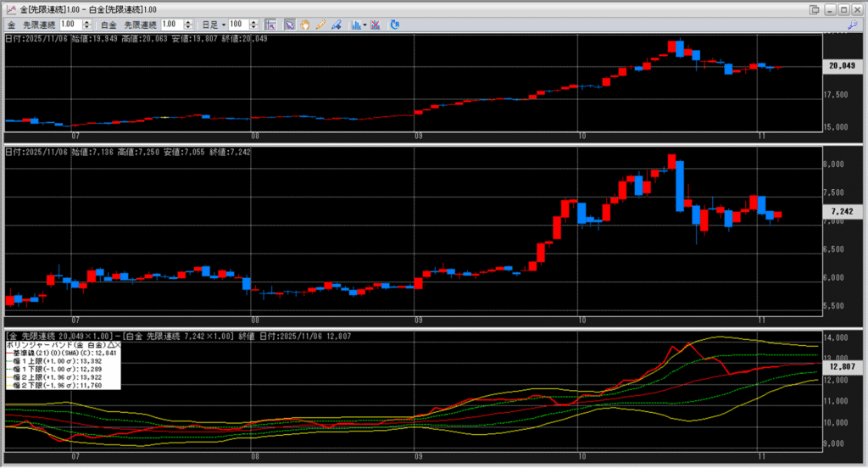Image resolution: width=868 pixels, height=468 pixels.
Task: Toggle the crosshair cursor display button
Action: 270,25
